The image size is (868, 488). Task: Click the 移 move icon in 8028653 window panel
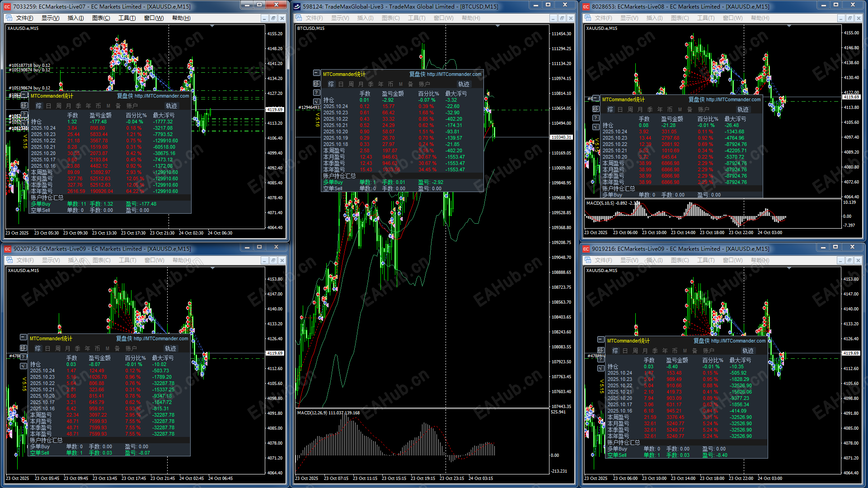[596, 109]
